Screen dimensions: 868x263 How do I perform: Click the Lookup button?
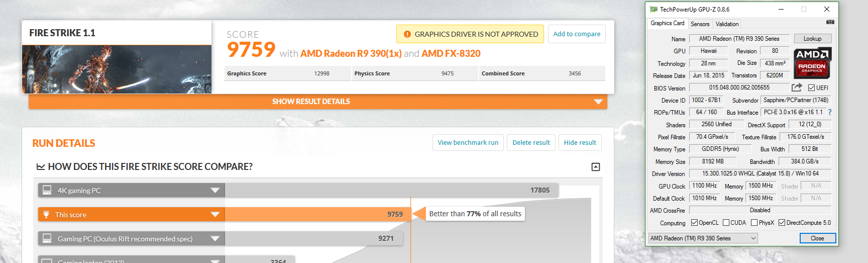click(812, 39)
